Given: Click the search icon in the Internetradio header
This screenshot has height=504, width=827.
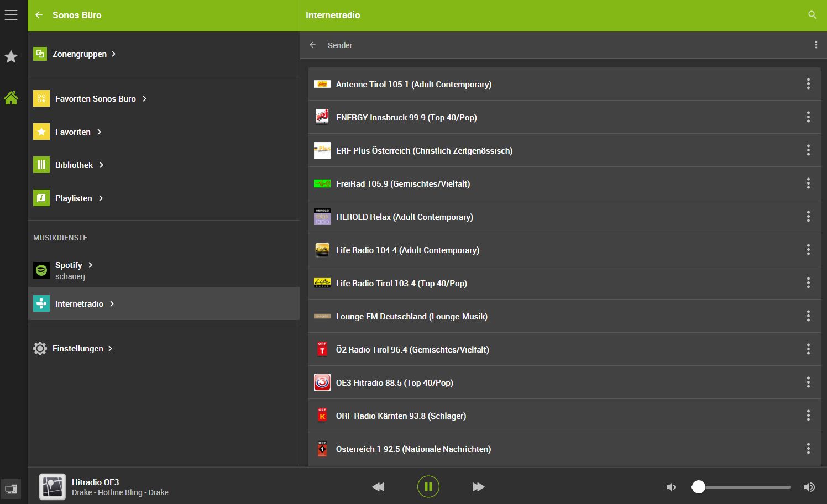Looking at the screenshot, I should click(x=812, y=15).
